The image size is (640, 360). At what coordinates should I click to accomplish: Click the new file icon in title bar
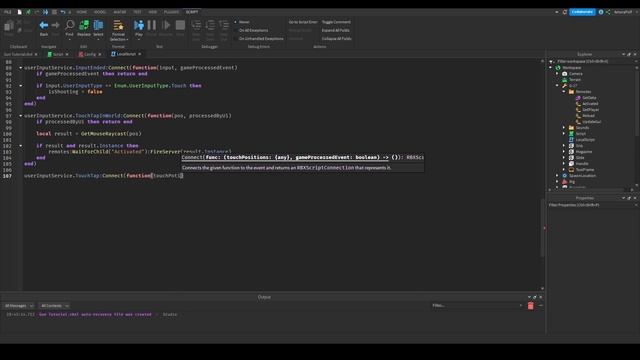pos(19,12)
